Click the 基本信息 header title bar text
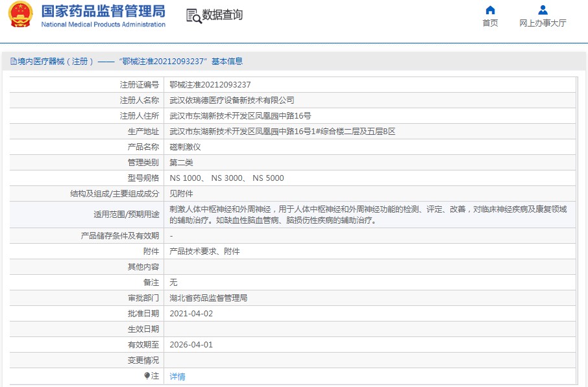 click(x=227, y=62)
